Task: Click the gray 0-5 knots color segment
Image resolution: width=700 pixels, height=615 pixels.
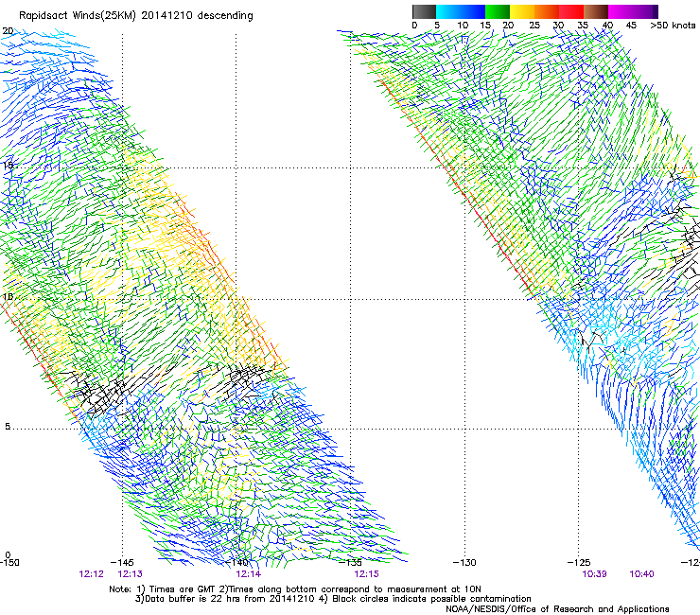Action: tap(424, 11)
